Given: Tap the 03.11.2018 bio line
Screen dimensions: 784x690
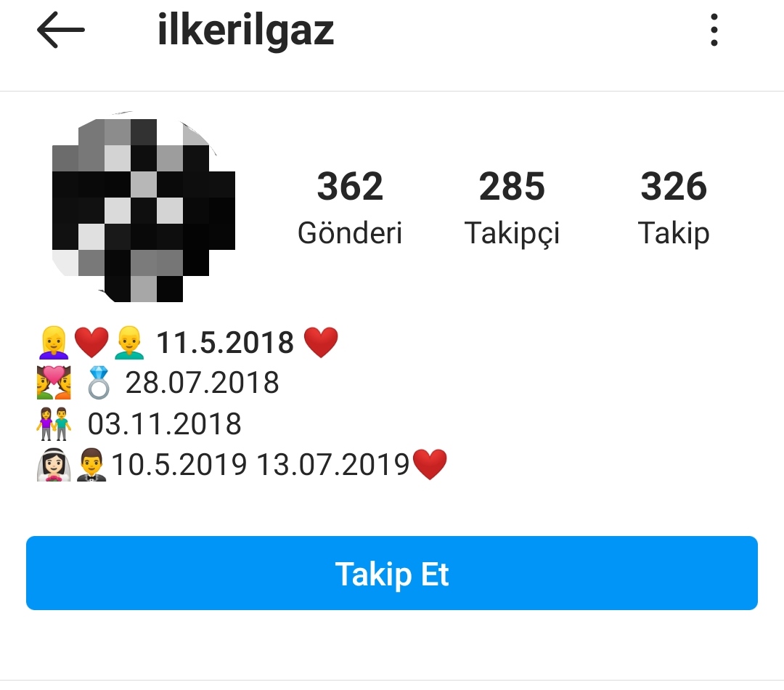Looking at the screenshot, I should tap(139, 424).
